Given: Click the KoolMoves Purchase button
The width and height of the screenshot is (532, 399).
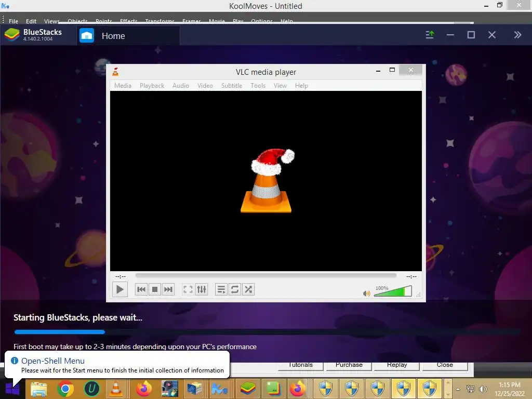Looking at the screenshot, I should pyautogui.click(x=349, y=365).
